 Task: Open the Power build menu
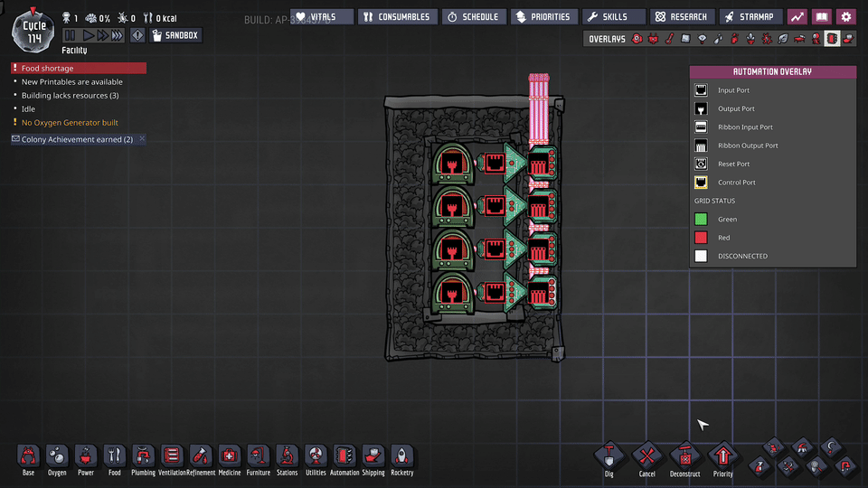pyautogui.click(x=86, y=460)
